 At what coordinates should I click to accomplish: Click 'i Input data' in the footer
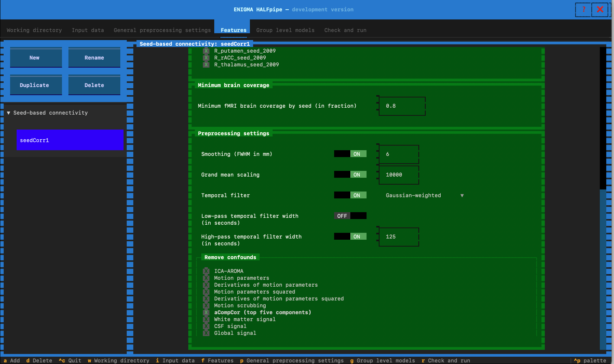click(175, 360)
